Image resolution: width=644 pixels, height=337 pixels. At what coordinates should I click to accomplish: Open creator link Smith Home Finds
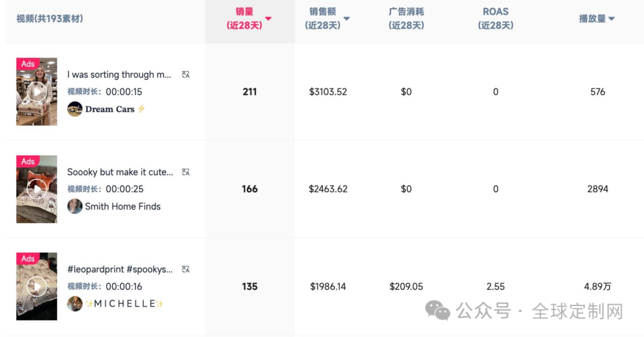point(123,206)
